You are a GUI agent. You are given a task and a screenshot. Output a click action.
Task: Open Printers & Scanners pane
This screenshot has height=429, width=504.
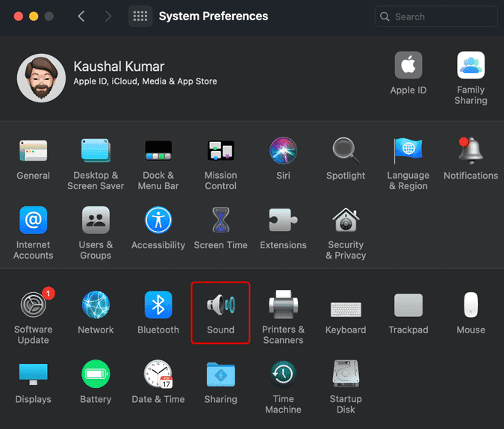pyautogui.click(x=283, y=317)
